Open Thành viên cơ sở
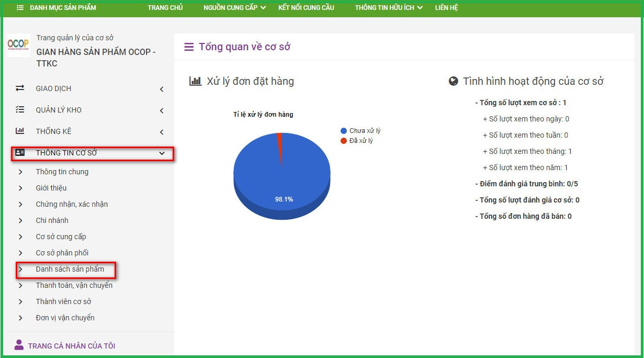Viewport: 644px width, 358px height. click(64, 301)
